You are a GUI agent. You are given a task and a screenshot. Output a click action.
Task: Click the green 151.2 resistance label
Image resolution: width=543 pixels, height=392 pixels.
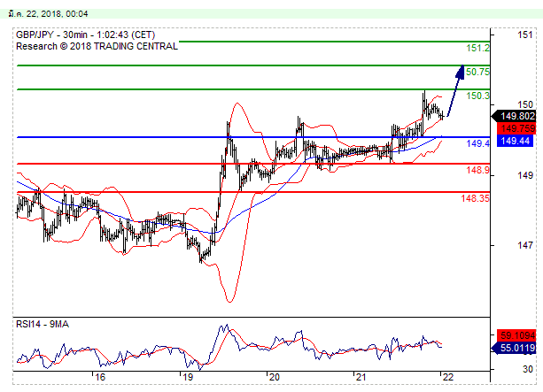point(478,48)
